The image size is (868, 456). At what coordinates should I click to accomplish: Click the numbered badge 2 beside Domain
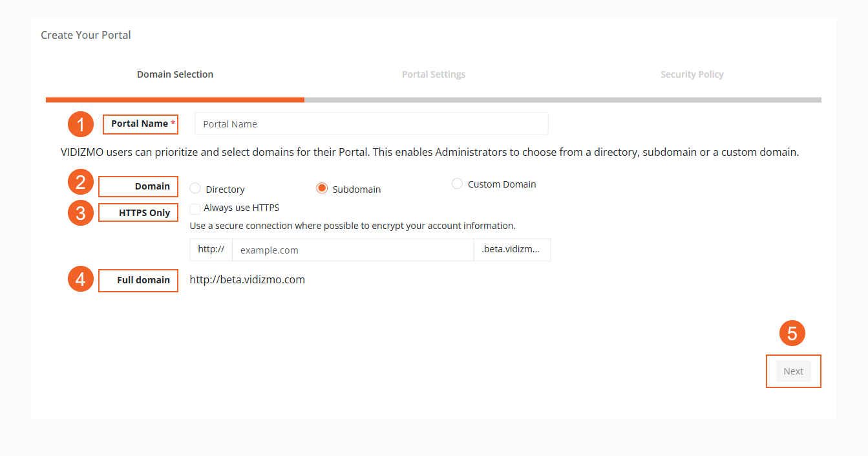(x=80, y=182)
